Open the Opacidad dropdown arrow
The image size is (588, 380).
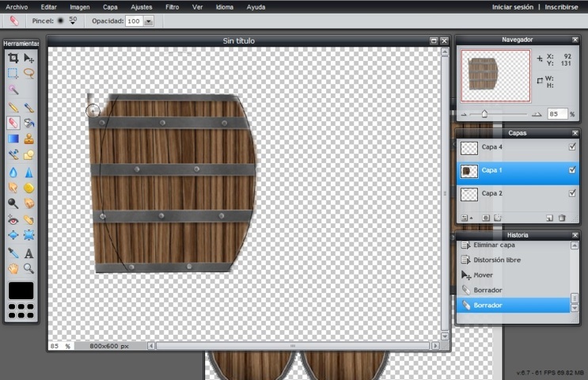click(149, 21)
